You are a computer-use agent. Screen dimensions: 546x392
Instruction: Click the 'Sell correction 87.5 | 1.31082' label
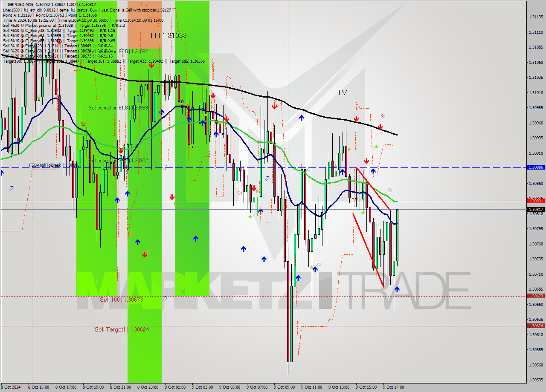point(118,51)
